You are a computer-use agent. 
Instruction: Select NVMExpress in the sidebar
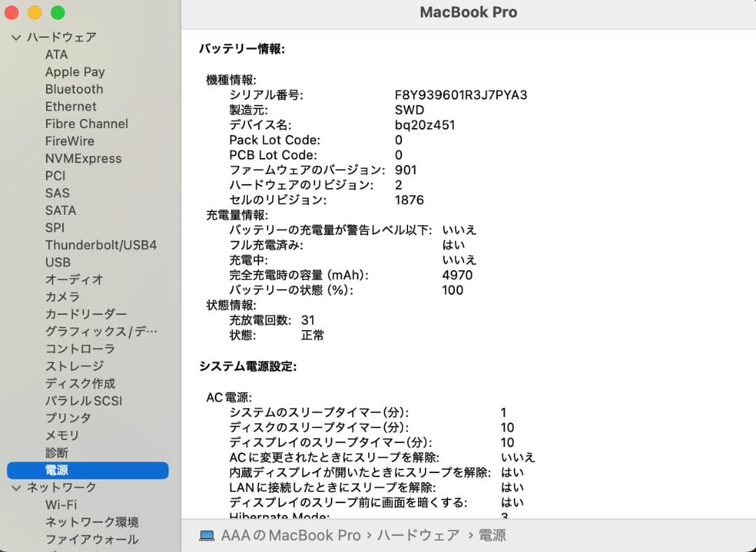82,158
